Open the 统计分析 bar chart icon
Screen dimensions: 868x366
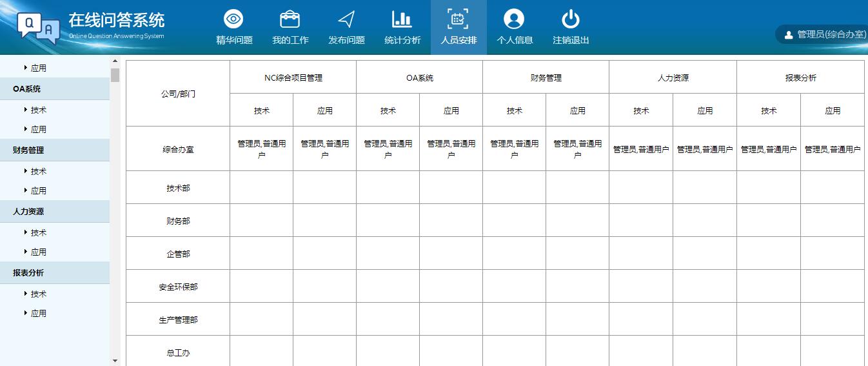[402, 20]
